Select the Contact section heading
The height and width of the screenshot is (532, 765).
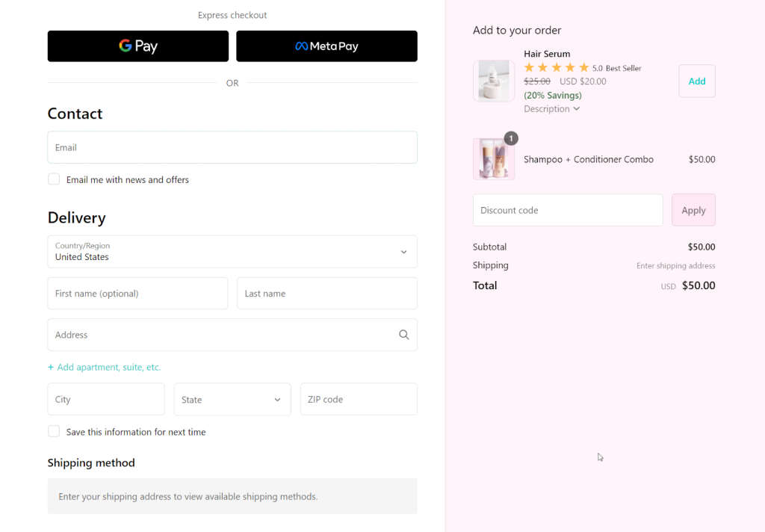75,114
